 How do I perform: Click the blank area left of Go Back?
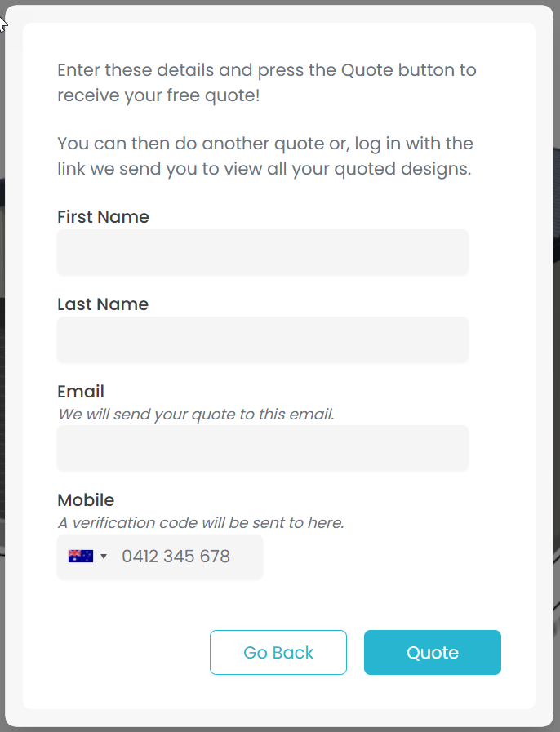122,652
